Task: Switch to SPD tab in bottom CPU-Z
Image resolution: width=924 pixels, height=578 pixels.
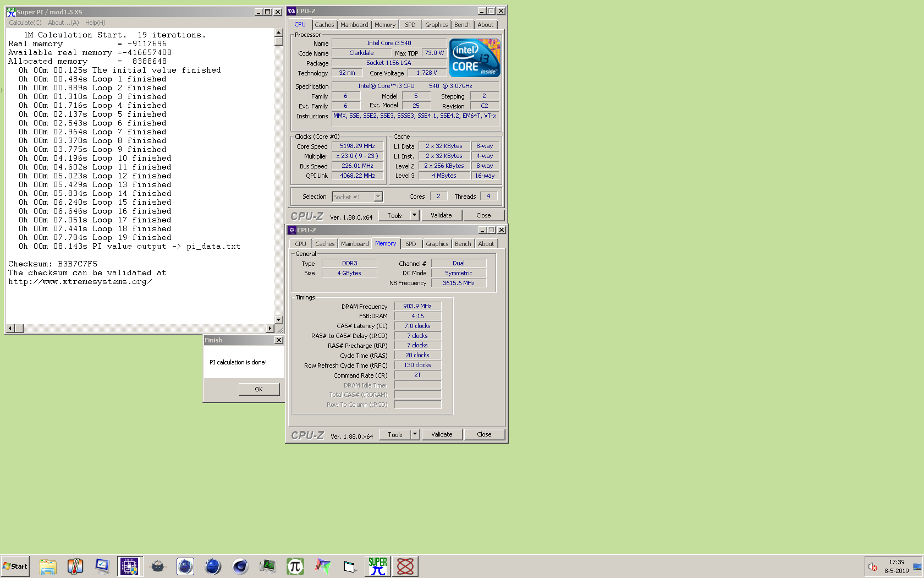Action: click(x=411, y=244)
